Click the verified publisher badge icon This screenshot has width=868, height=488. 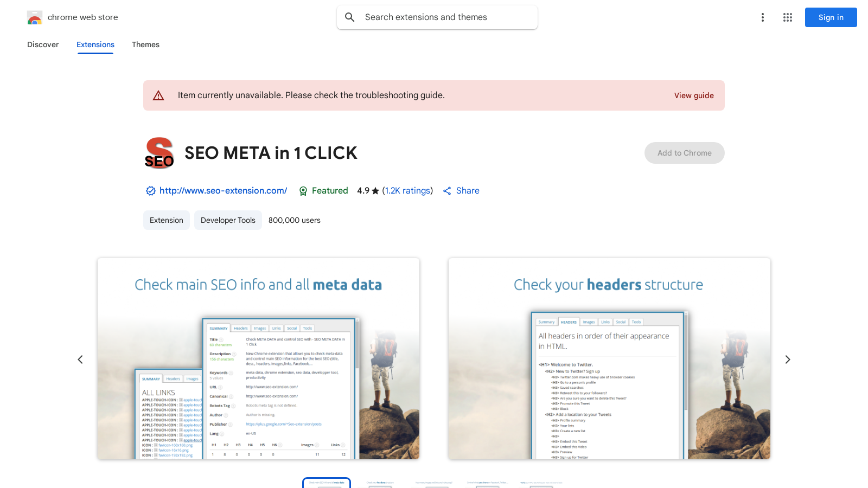point(150,191)
